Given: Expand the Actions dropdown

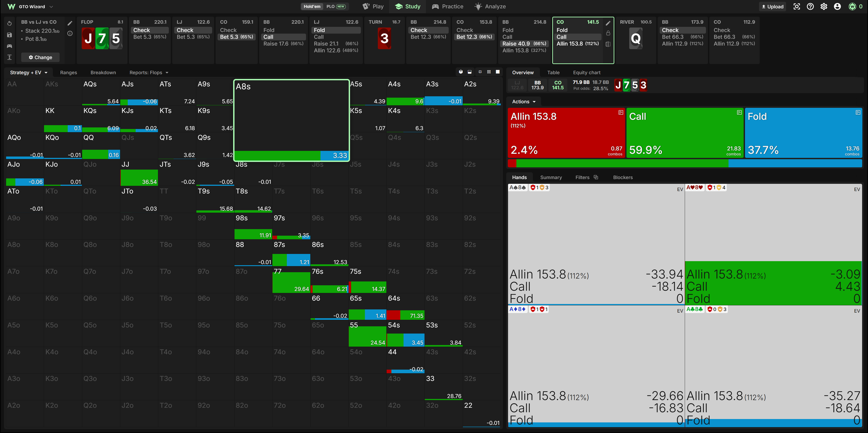Looking at the screenshot, I should pos(524,102).
